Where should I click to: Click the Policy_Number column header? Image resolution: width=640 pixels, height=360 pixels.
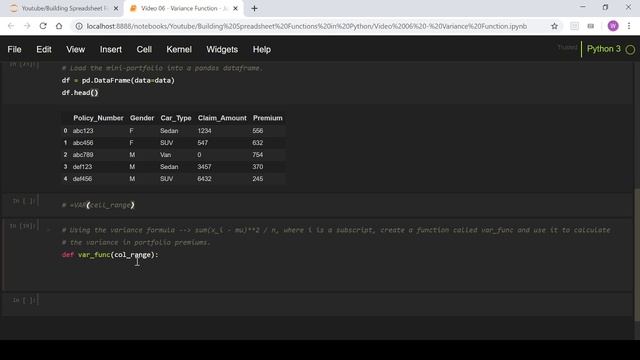coord(98,118)
